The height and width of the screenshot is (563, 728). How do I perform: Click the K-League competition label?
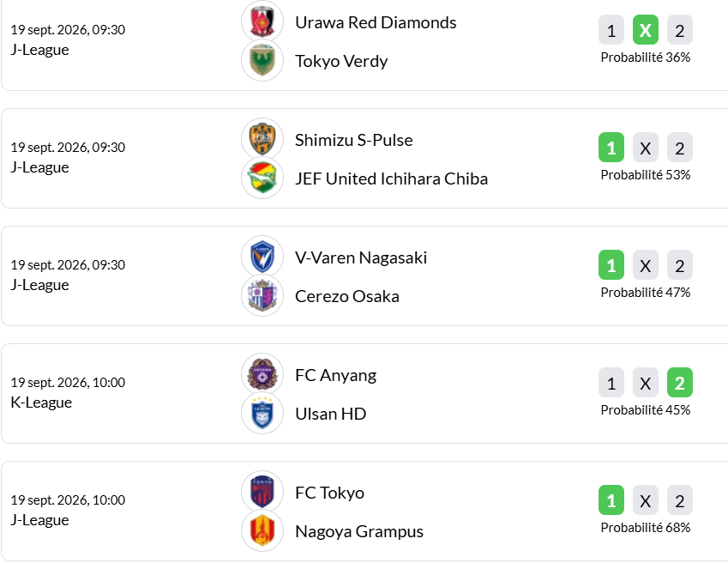point(41,403)
